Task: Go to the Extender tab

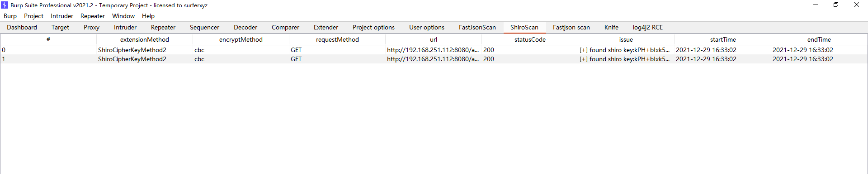Action: click(326, 27)
